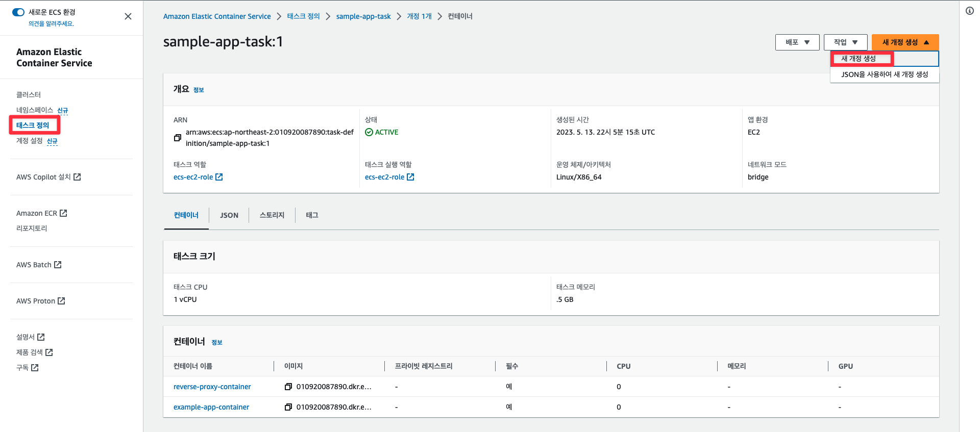Open the ecs-ec2-role task role link
This screenshot has height=432, width=980.
(x=198, y=177)
